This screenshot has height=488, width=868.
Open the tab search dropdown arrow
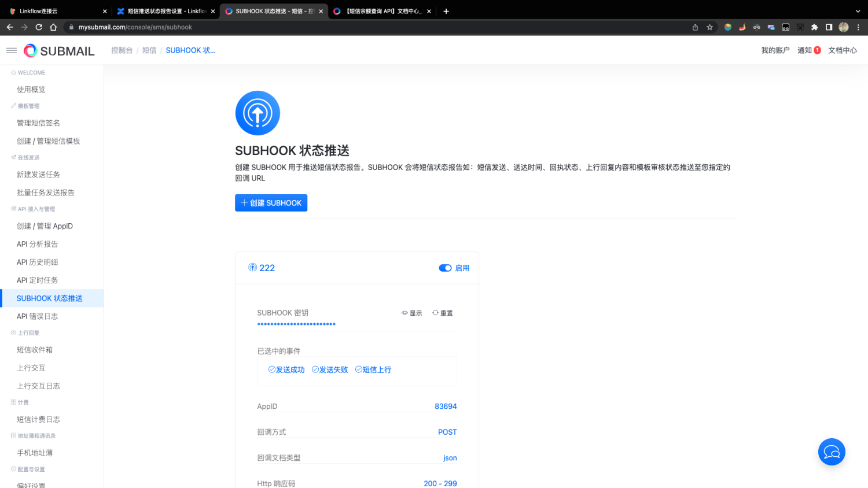[x=858, y=11]
